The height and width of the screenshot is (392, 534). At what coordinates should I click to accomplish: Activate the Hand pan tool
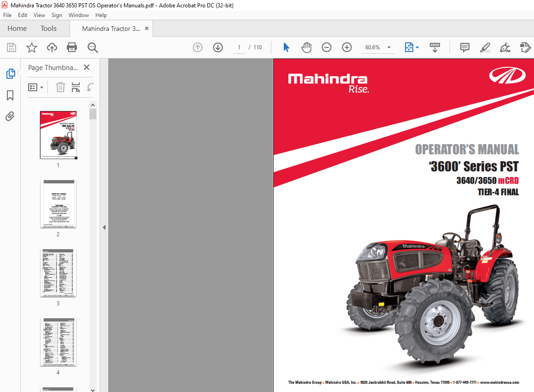[x=306, y=47]
